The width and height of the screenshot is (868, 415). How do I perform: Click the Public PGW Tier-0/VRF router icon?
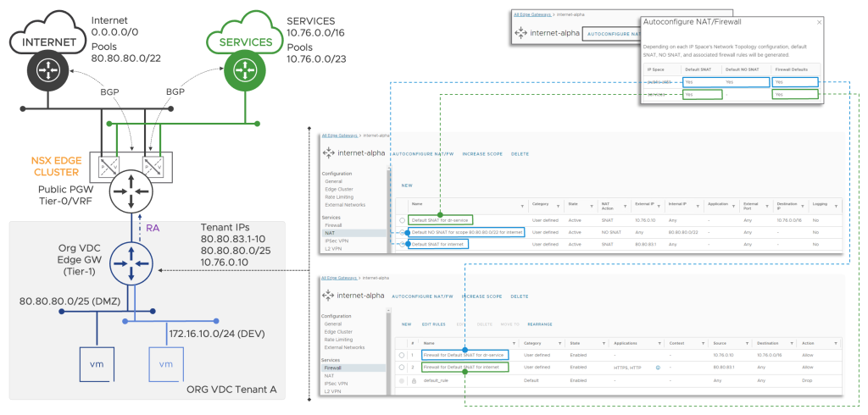pos(131,192)
